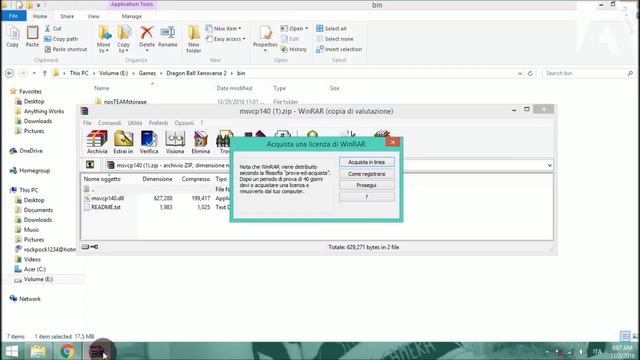Click the Elimina toolbar icon

[x=201, y=142]
